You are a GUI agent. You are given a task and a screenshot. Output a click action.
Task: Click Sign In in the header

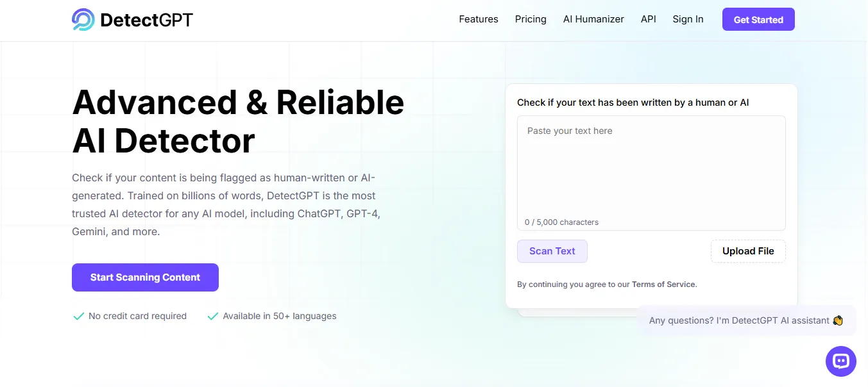[688, 19]
